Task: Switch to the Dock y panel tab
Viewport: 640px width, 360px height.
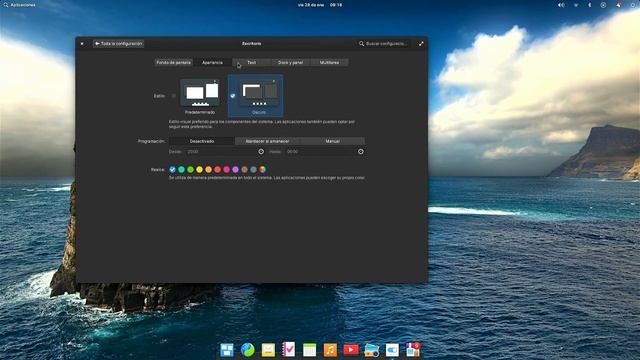Action: point(291,62)
